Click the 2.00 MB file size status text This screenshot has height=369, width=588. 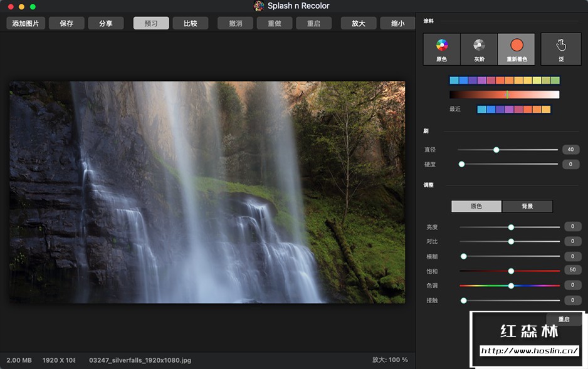click(x=19, y=360)
